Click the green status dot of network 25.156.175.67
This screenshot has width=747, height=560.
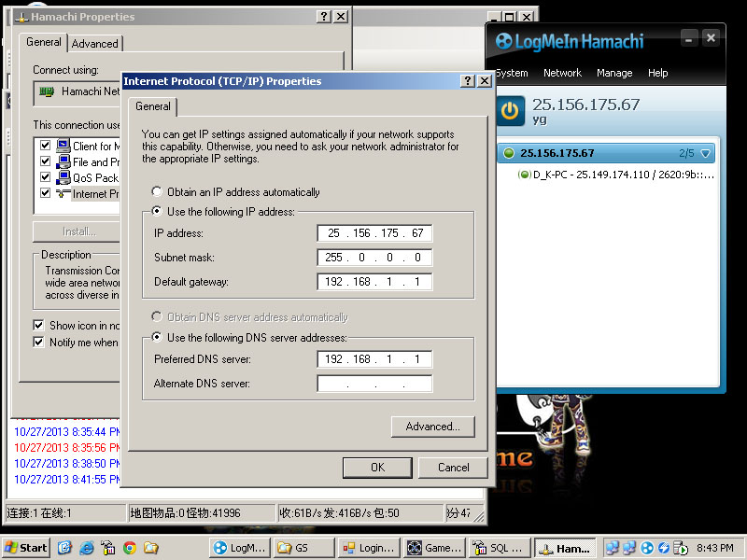coord(509,153)
